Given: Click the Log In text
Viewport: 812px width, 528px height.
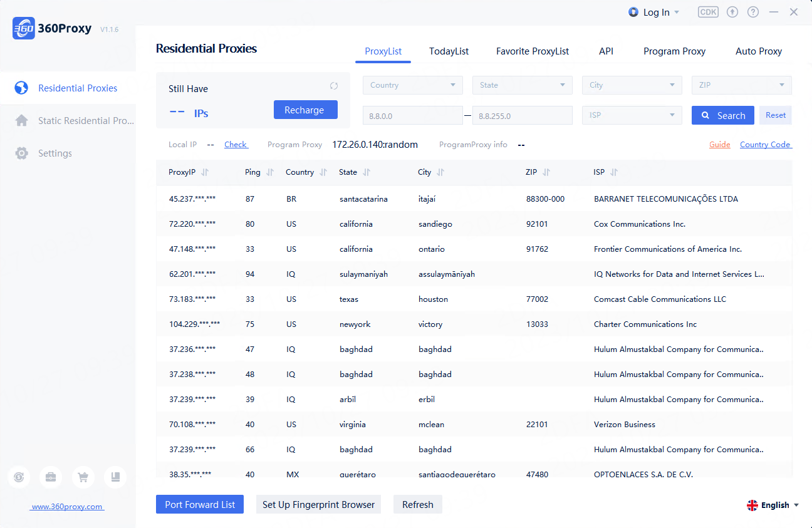Looking at the screenshot, I should click(656, 13).
